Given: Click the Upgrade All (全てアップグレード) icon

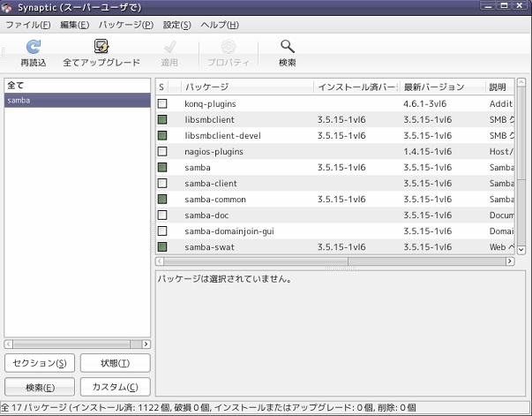Looking at the screenshot, I should (x=101, y=47).
